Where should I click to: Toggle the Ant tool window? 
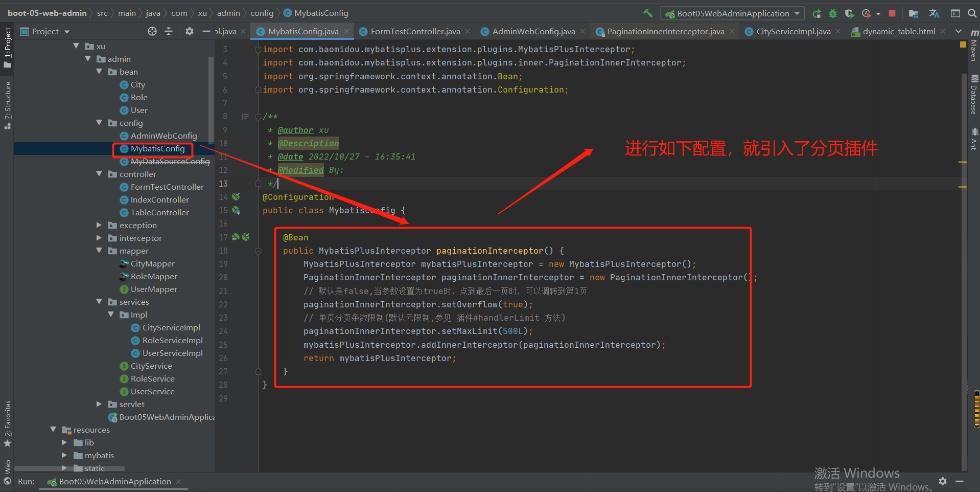974,139
